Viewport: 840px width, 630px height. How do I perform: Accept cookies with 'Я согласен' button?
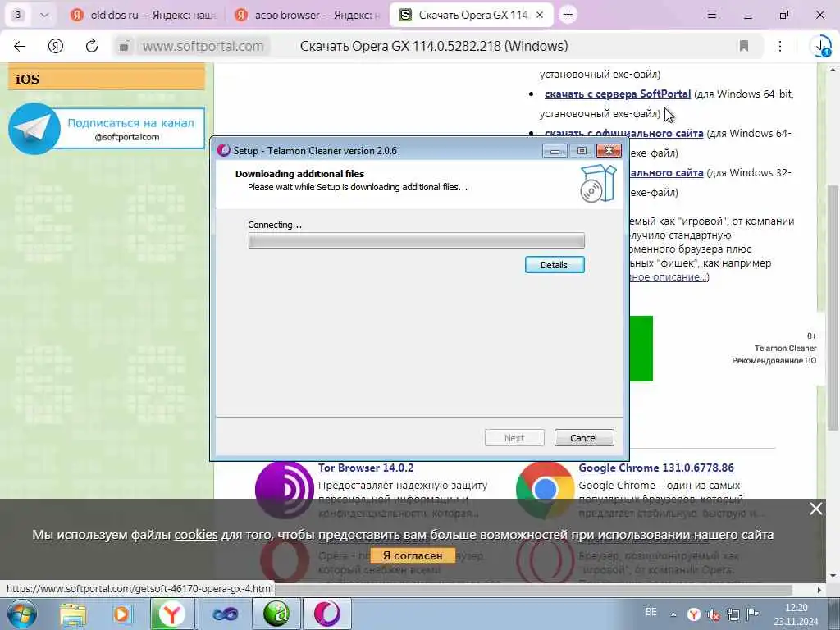point(413,555)
